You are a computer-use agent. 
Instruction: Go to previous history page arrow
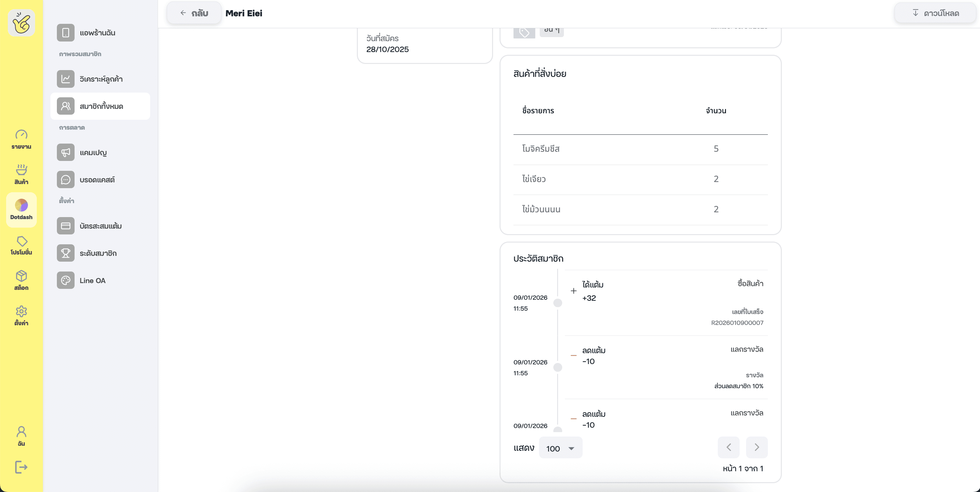(728, 447)
